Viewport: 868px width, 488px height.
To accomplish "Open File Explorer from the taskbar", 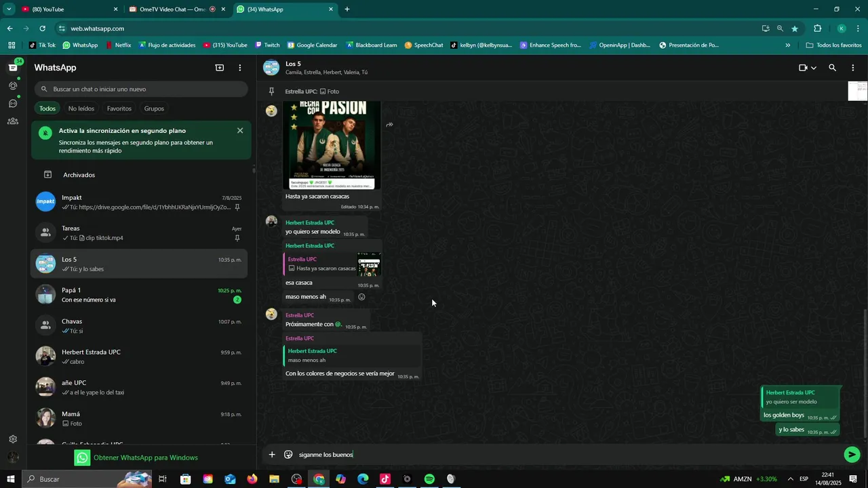I will pyautogui.click(x=274, y=479).
